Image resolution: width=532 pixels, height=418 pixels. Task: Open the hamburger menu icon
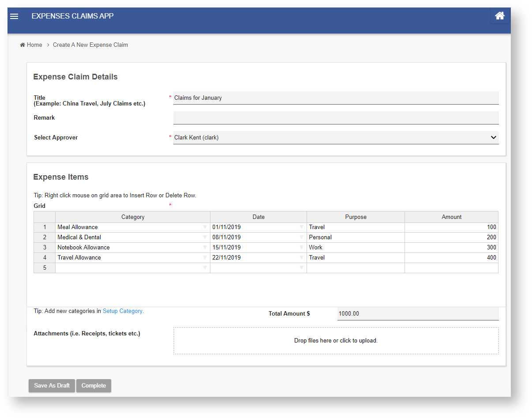click(x=14, y=16)
